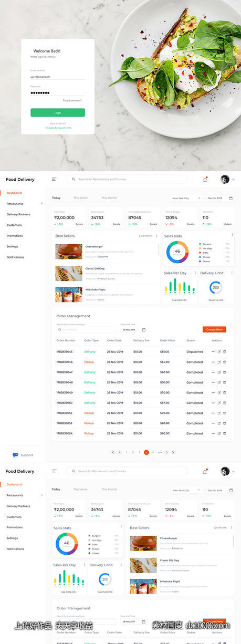
Task: Open Delivery Limit kebab menu, upper dashboard
Action: (232, 273)
